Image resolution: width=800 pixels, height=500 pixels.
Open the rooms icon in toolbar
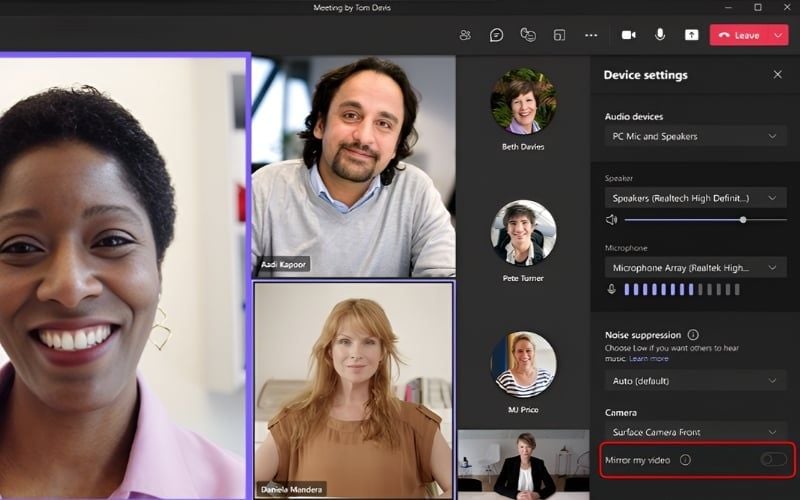(560, 35)
